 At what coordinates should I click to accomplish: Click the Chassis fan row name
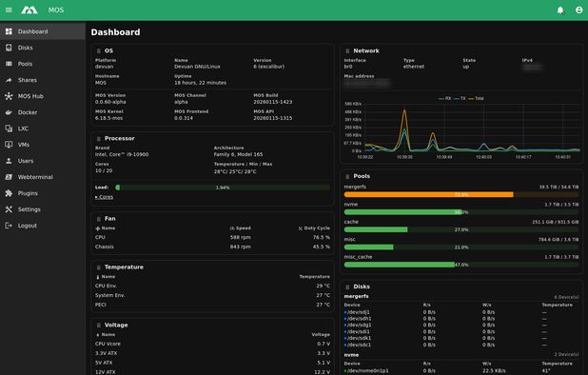pyautogui.click(x=105, y=247)
